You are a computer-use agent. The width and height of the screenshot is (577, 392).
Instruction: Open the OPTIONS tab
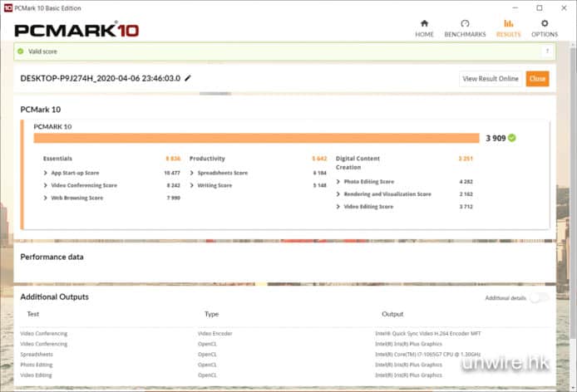pos(545,29)
